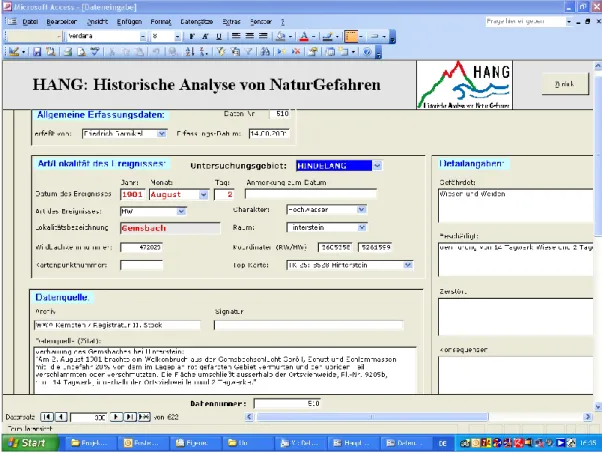Viewport: 602px width, 454px height.
Task: Click the Jahr field showing 1901
Action: [133, 195]
